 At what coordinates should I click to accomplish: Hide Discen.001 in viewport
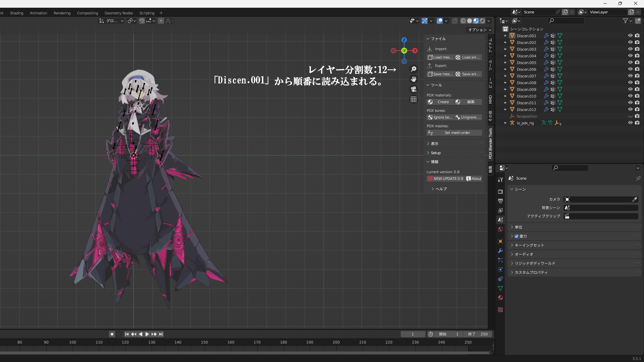pos(630,36)
